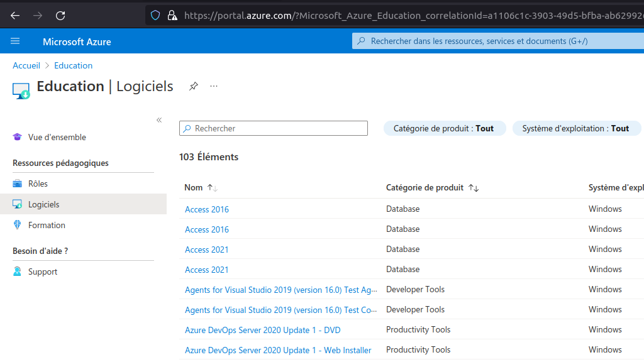The height and width of the screenshot is (362, 644).
Task: Click the site security padlock icon
Action: tap(172, 16)
